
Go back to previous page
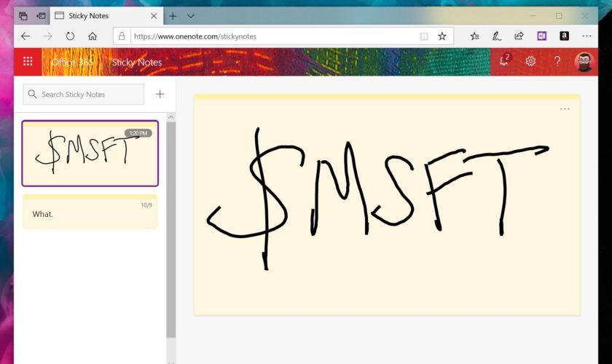point(25,36)
